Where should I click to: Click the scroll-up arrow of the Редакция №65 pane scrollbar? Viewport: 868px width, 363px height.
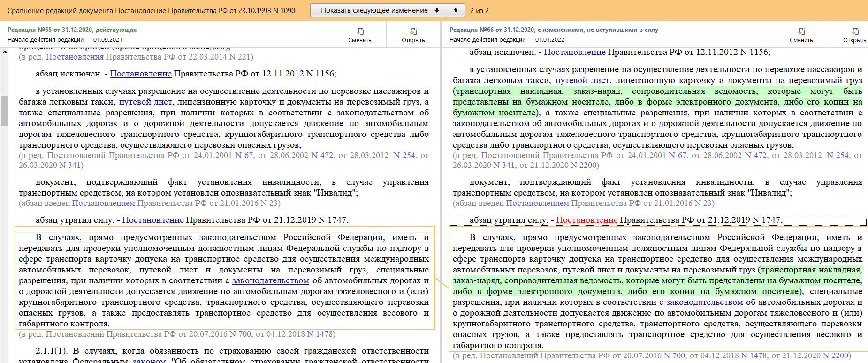[x=4, y=52]
